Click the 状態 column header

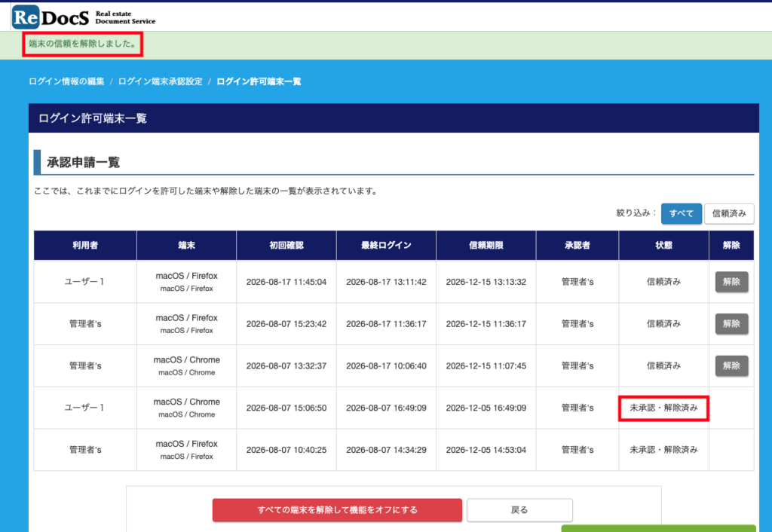click(663, 245)
